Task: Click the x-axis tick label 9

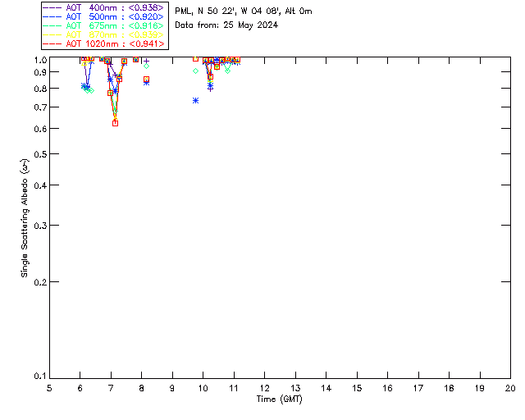Action: tap(172, 388)
